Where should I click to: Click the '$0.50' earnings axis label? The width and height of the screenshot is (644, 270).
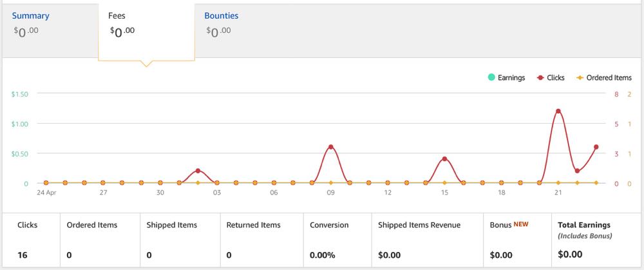click(20, 154)
